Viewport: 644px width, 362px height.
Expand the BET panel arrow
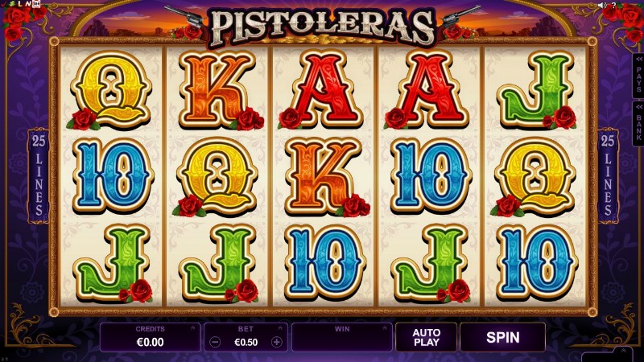point(280,328)
